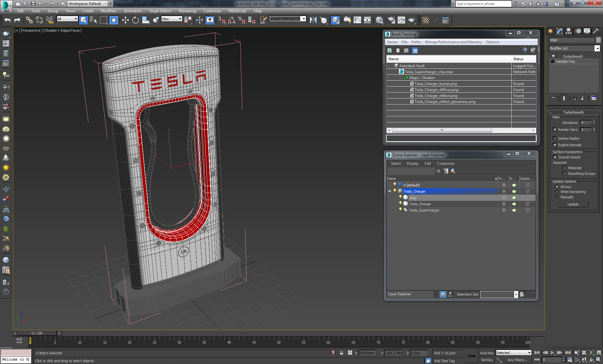Select the Select and Link tool

coord(29,20)
